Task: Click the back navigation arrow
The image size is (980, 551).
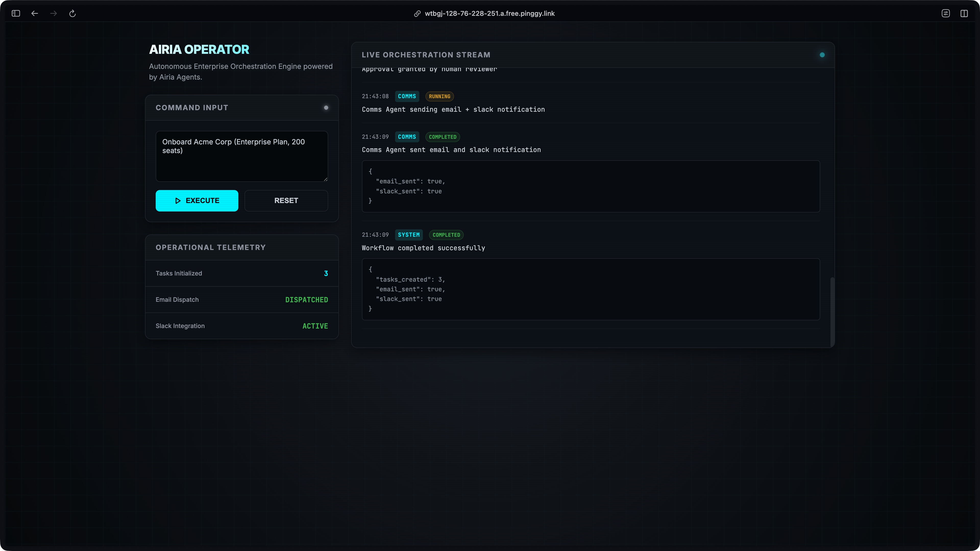Action: pyautogui.click(x=35, y=13)
